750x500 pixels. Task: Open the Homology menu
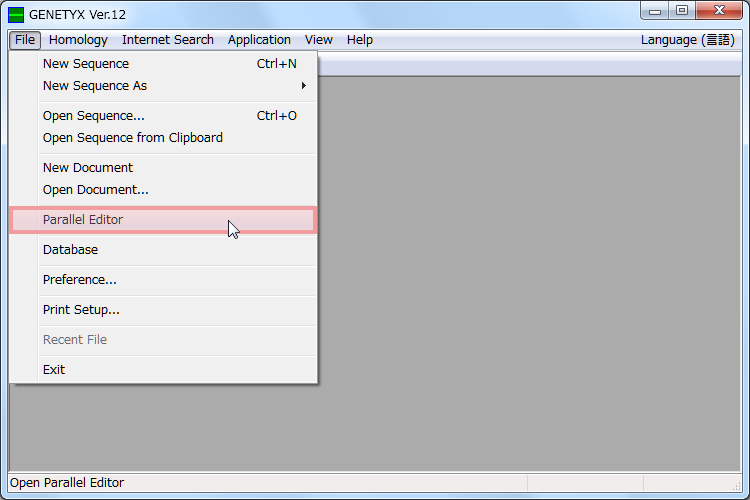point(78,40)
